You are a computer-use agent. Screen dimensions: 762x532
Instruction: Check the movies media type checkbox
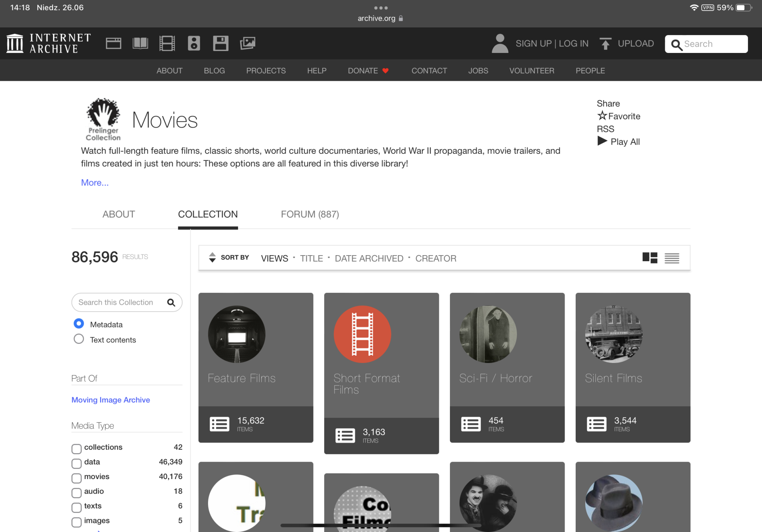(77, 478)
